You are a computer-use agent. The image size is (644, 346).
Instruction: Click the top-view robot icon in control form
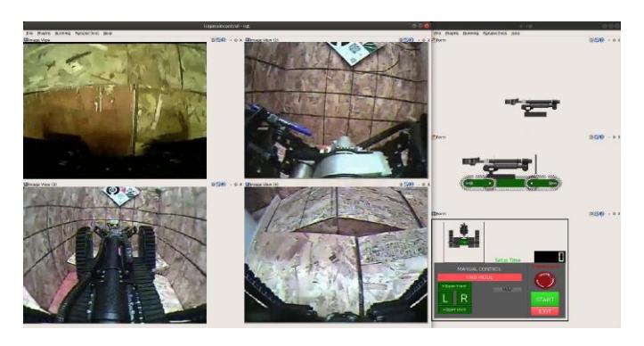click(464, 236)
